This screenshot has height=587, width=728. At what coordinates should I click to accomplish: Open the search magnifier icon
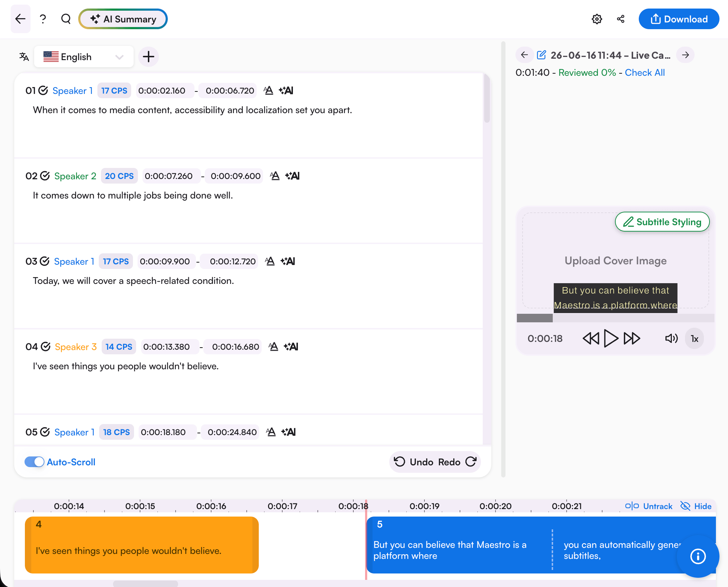pos(66,19)
